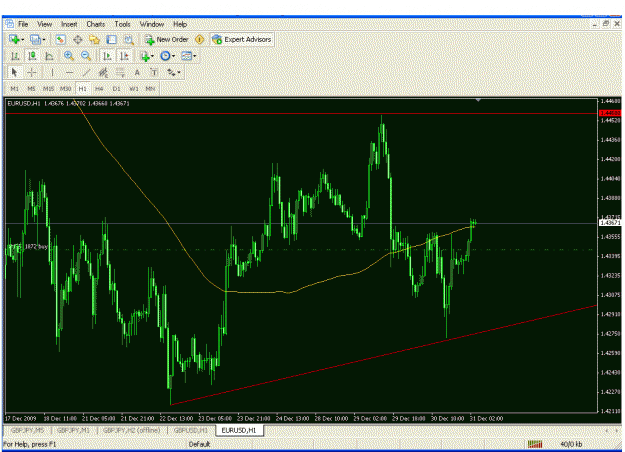Select the crosshair tool

32,73
